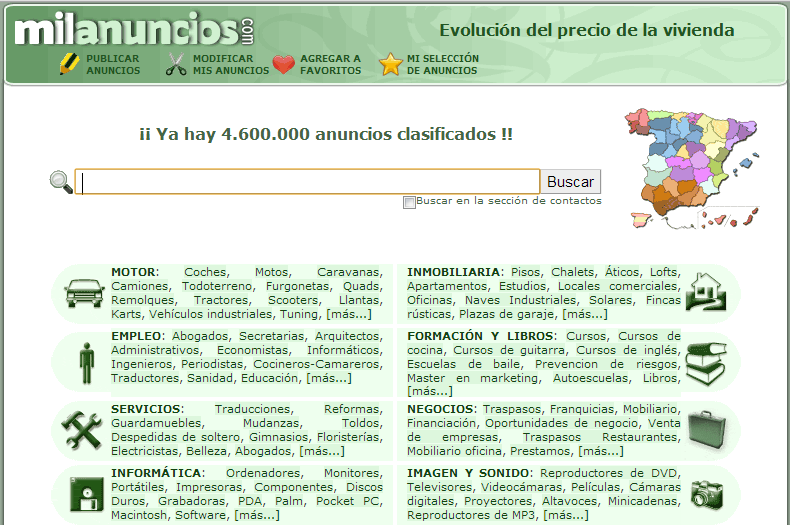Open the Chalets link
The width and height of the screenshot is (790, 525).
(x=572, y=272)
